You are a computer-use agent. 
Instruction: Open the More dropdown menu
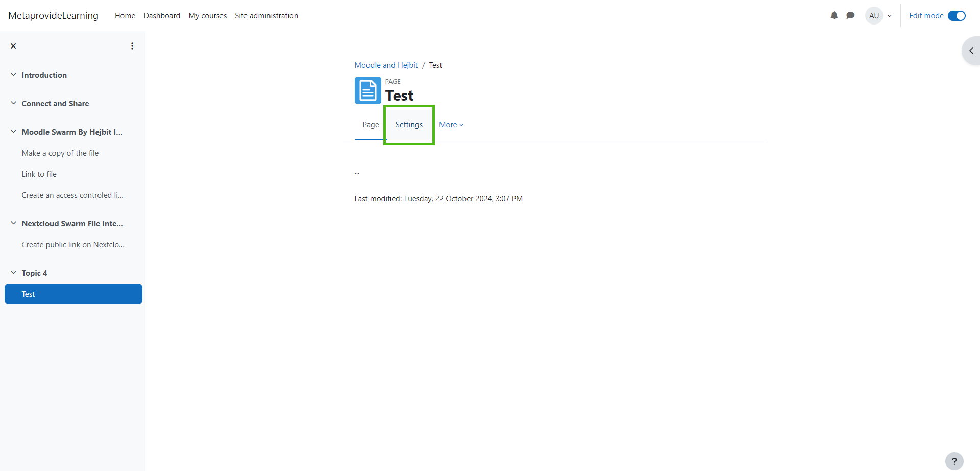pyautogui.click(x=451, y=125)
